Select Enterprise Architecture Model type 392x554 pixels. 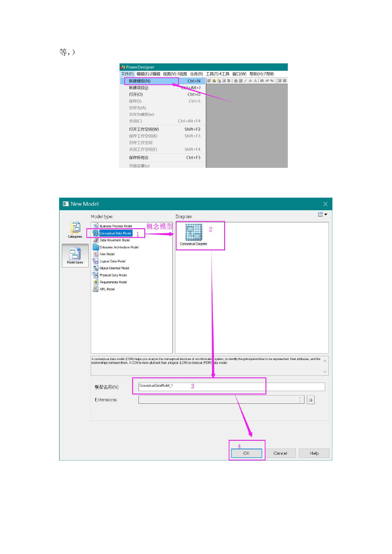(115, 247)
